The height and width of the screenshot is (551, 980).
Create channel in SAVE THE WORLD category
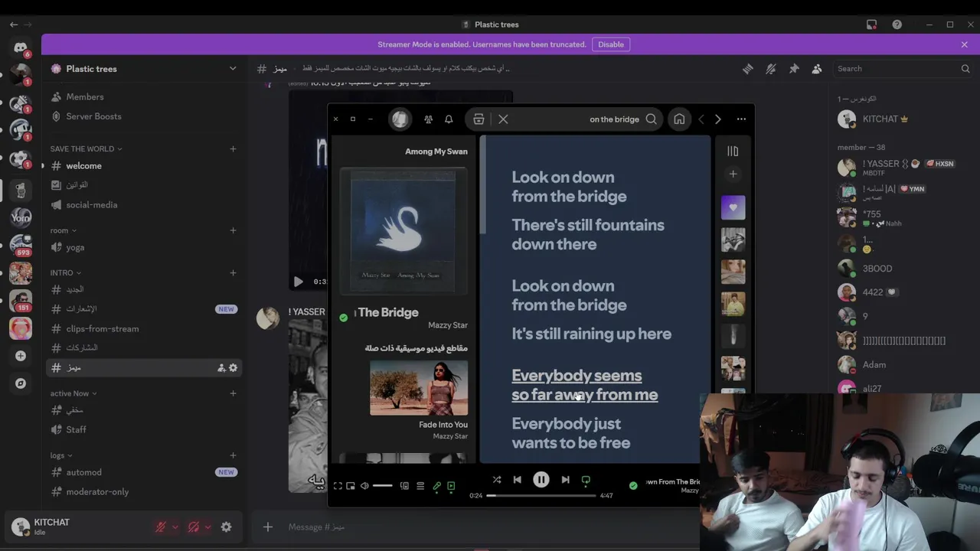tap(233, 148)
